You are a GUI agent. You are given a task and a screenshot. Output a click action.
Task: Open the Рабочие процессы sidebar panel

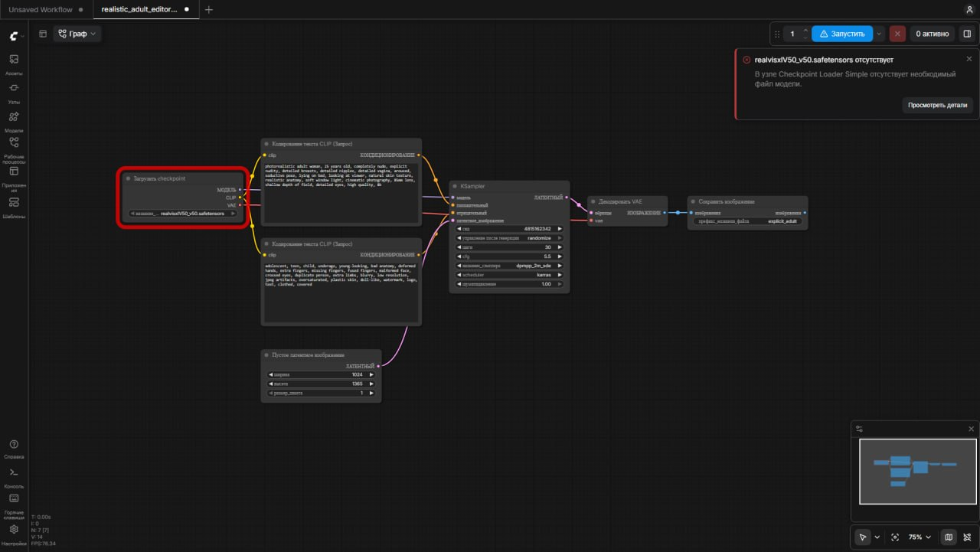(14, 150)
